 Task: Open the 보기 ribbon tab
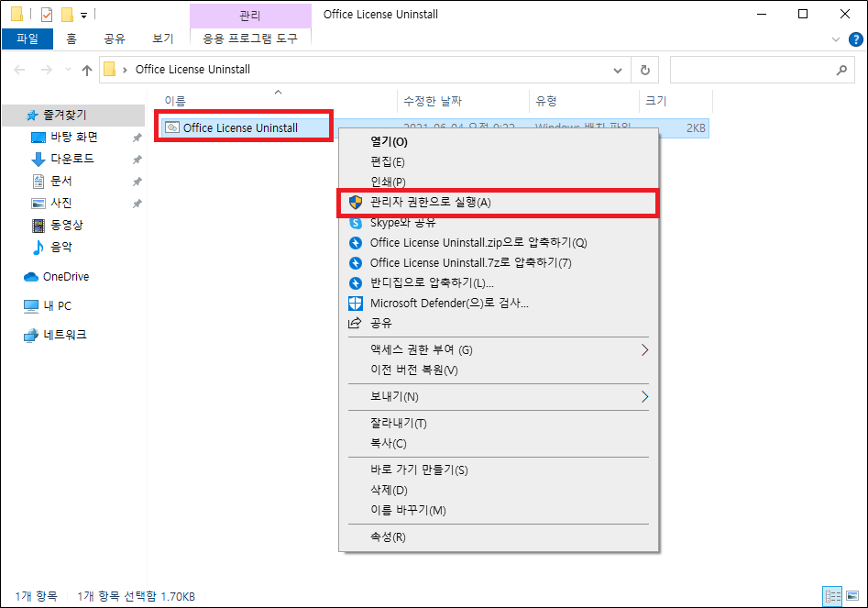[163, 39]
